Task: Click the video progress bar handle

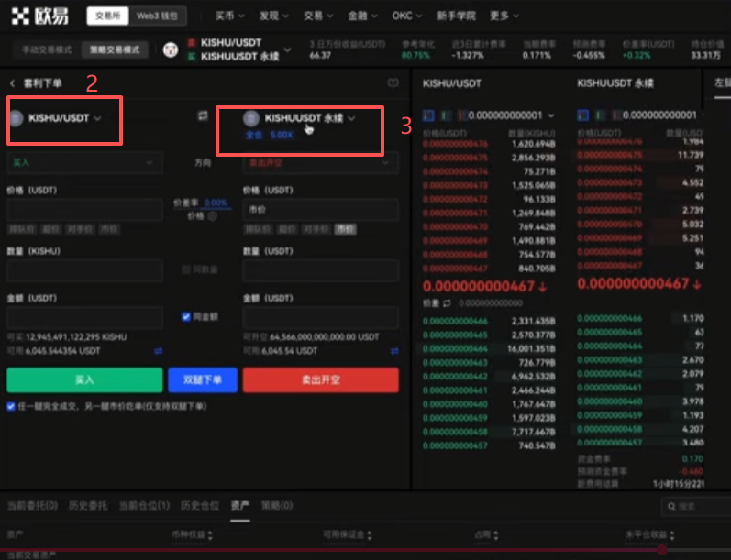Action: 661,550
